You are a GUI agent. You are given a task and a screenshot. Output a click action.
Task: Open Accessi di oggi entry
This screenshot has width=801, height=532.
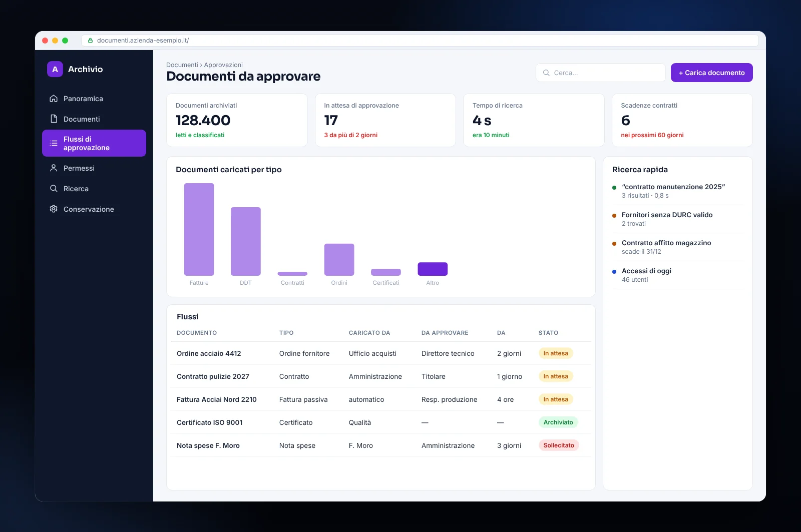[x=678, y=275]
